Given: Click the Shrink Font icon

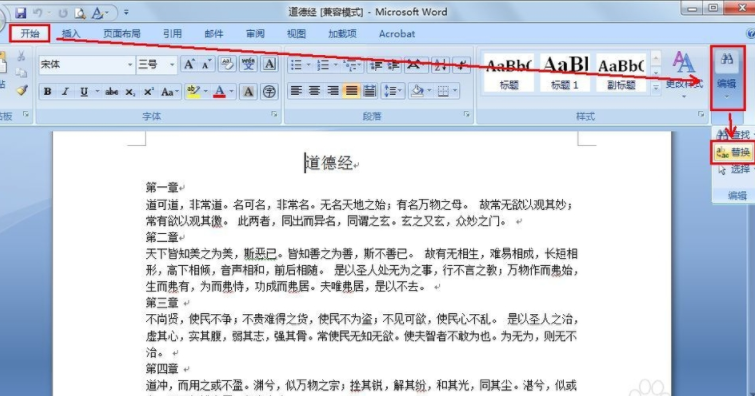Looking at the screenshot, I should point(207,64).
